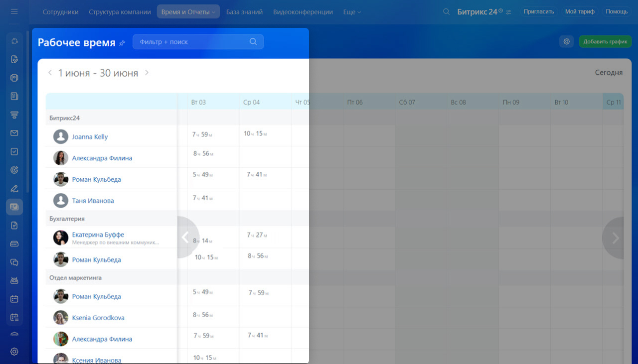Viewport: 638px width, 364px height.
Task: Open the calendar sidebar icon
Action: point(14,299)
